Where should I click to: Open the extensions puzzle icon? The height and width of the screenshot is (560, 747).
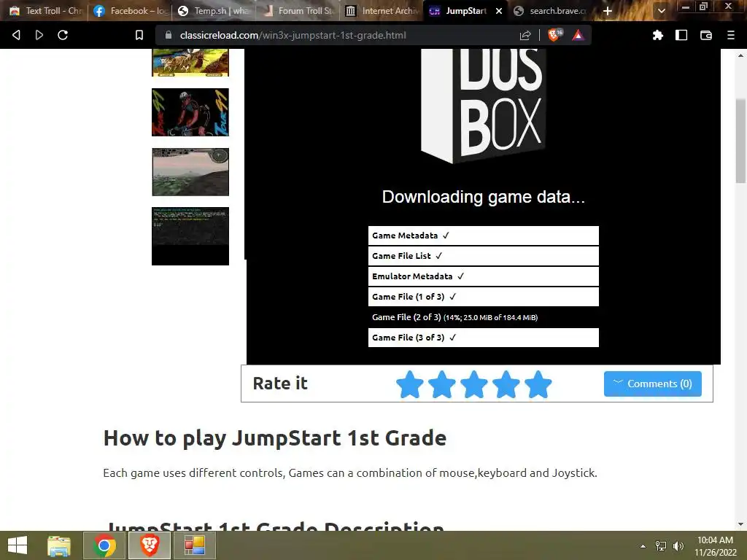click(x=658, y=35)
